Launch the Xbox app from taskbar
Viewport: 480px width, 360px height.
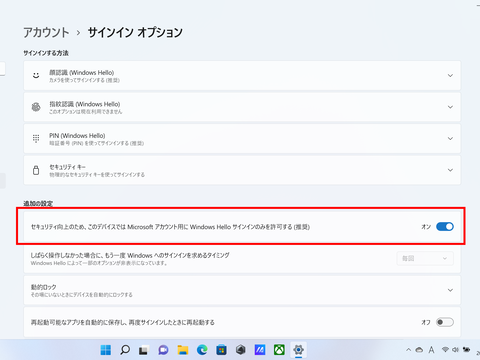point(279,350)
